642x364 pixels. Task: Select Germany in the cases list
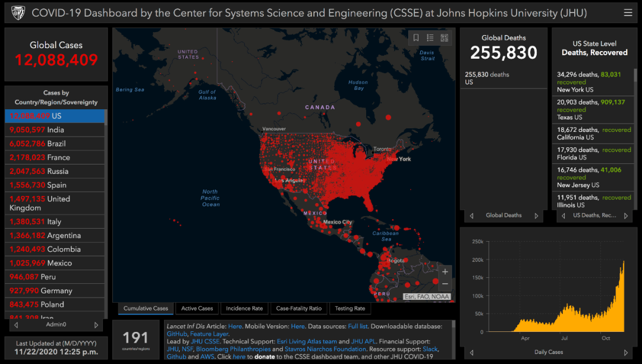click(55, 291)
